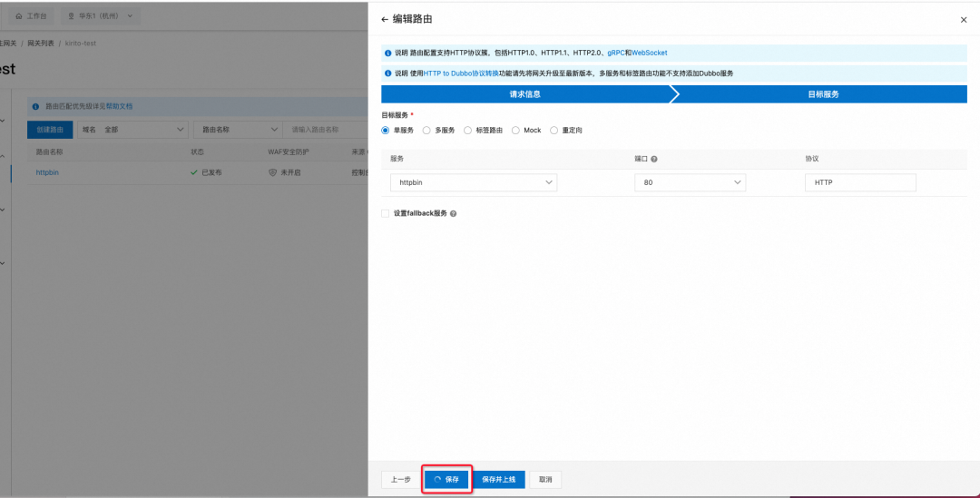This screenshot has width=980, height=498.
Task: Click the 未开启 WAF status text
Action: coord(290,172)
